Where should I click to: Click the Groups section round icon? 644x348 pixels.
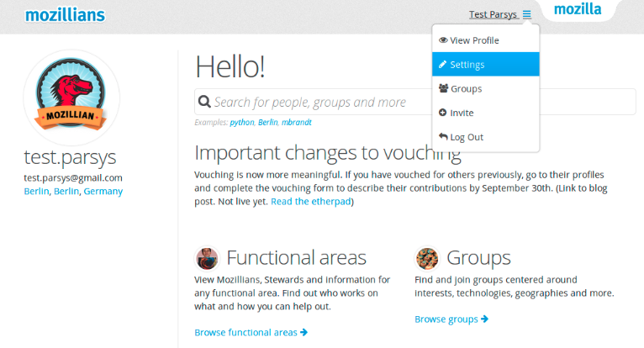[x=427, y=258]
